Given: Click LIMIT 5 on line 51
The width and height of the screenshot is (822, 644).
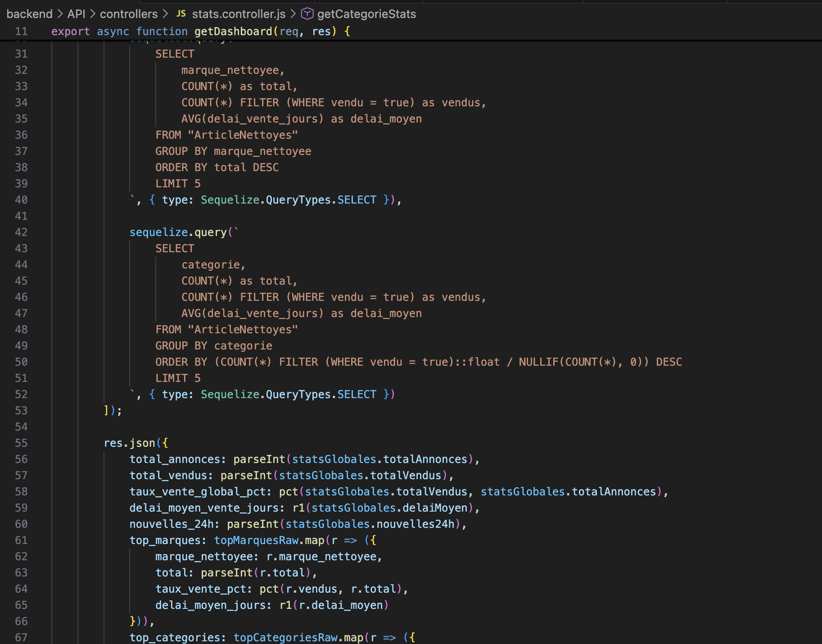Looking at the screenshot, I should (x=177, y=378).
